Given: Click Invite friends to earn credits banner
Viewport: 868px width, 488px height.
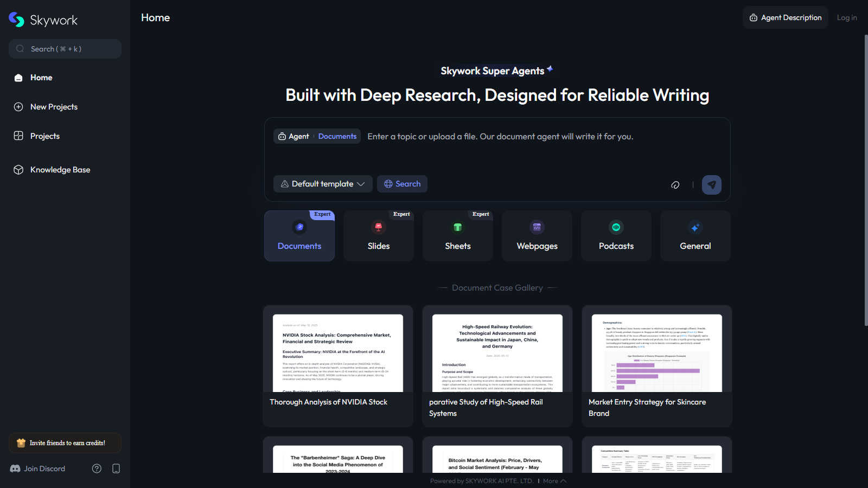Looking at the screenshot, I should [x=65, y=443].
